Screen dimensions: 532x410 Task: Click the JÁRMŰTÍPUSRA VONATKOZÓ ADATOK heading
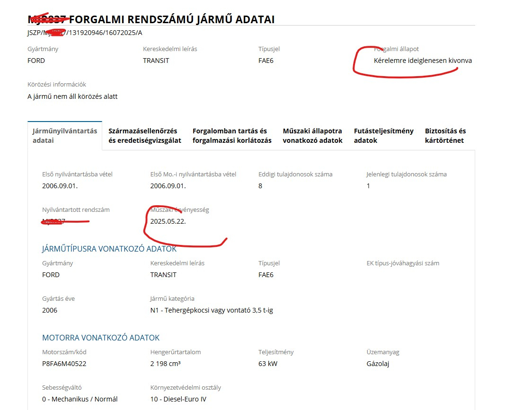[x=109, y=249]
